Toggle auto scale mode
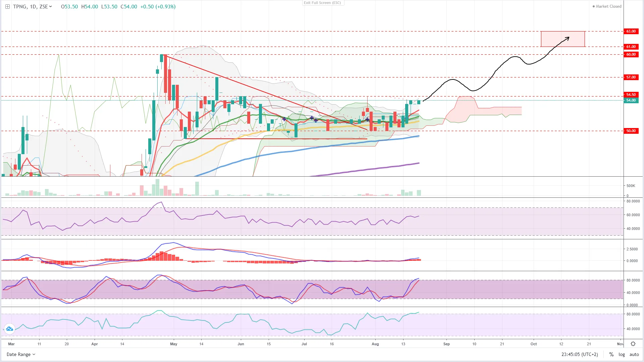644x362 pixels. pyautogui.click(x=634, y=354)
